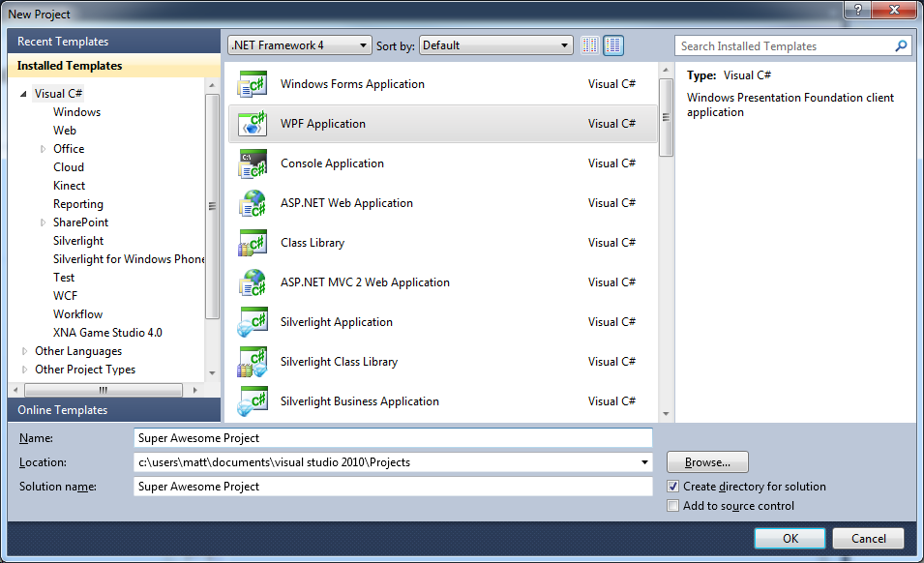Click the template list vertical scrollbar thumb

[x=666, y=117]
